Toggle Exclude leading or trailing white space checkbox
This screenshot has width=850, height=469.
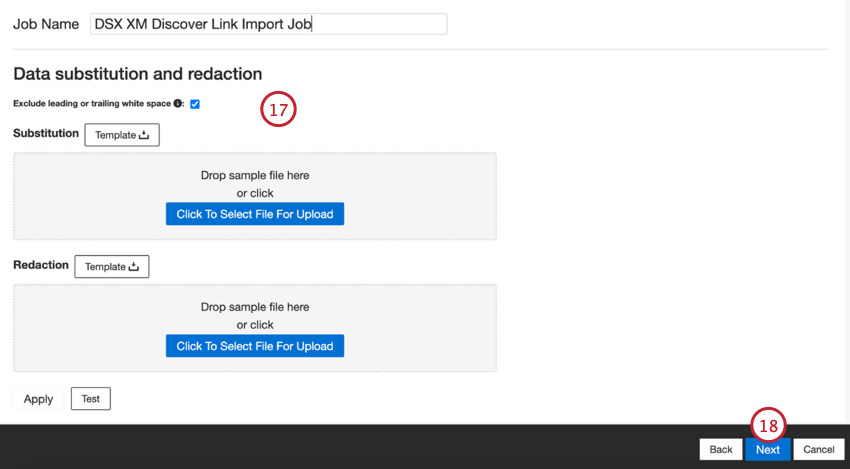[195, 104]
